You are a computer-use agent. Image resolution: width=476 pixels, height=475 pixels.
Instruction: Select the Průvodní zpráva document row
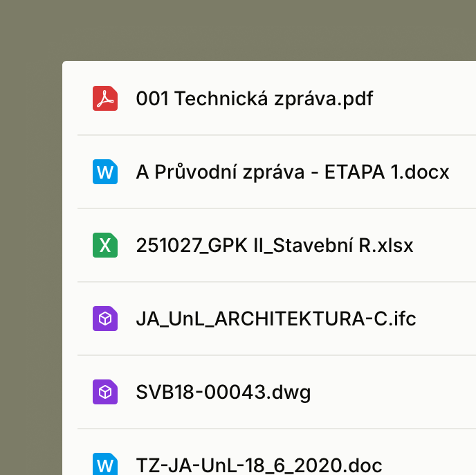tap(277, 172)
